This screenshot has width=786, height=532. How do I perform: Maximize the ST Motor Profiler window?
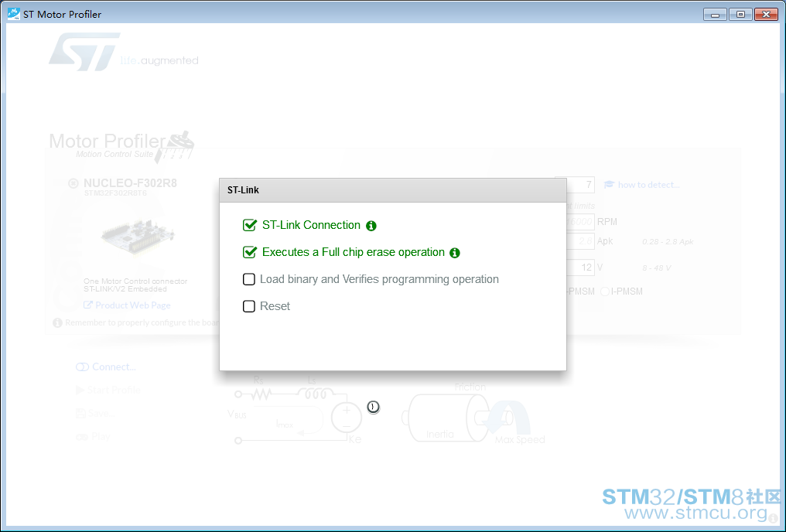coord(740,15)
